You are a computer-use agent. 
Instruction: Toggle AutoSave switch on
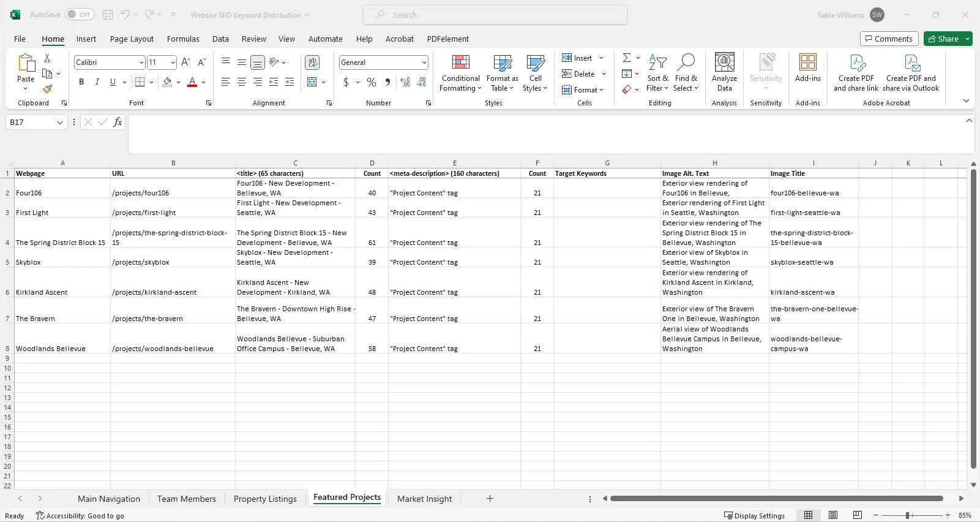click(x=80, y=15)
